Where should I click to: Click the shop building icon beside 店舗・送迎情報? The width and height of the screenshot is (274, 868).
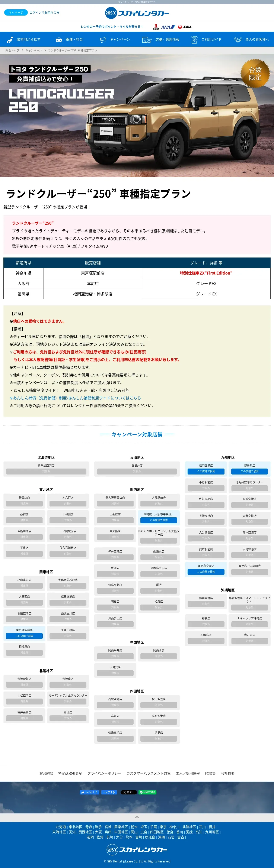coord(146,40)
